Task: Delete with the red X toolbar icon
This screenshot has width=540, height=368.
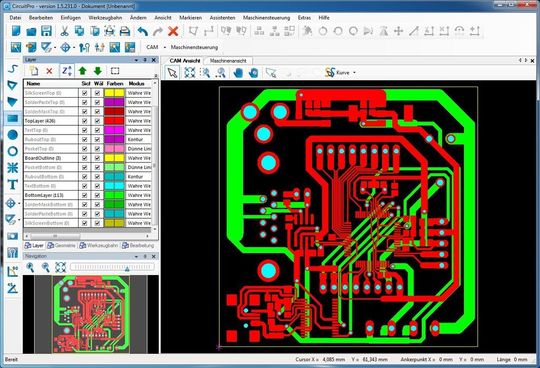Action: [173, 31]
